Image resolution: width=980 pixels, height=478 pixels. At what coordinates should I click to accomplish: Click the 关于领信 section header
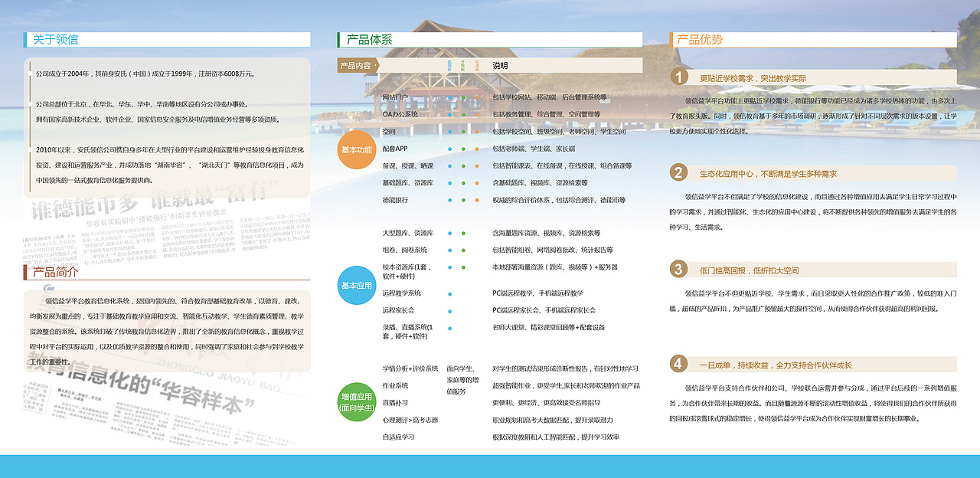[x=55, y=40]
